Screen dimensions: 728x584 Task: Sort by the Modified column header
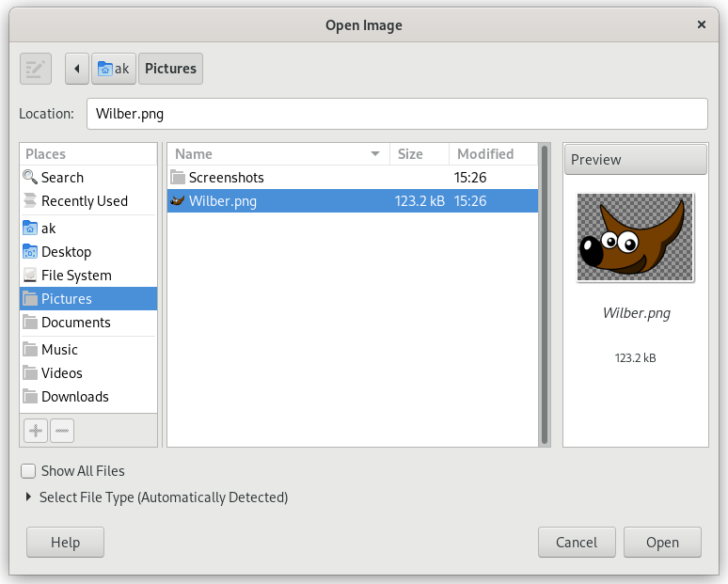493,154
